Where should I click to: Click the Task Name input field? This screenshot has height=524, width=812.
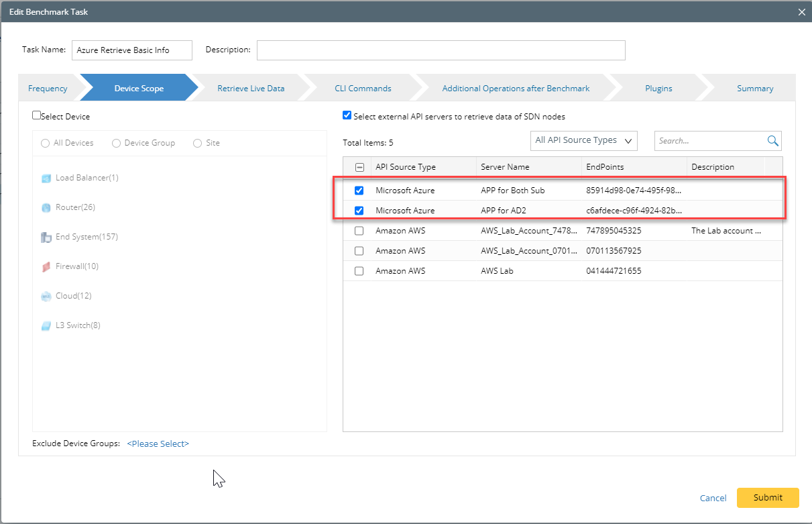pos(132,50)
